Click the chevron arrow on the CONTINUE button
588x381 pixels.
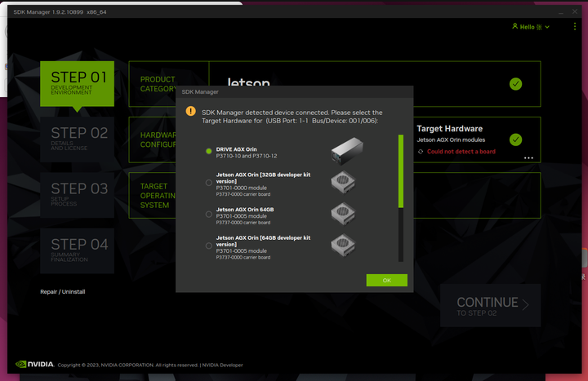click(525, 305)
